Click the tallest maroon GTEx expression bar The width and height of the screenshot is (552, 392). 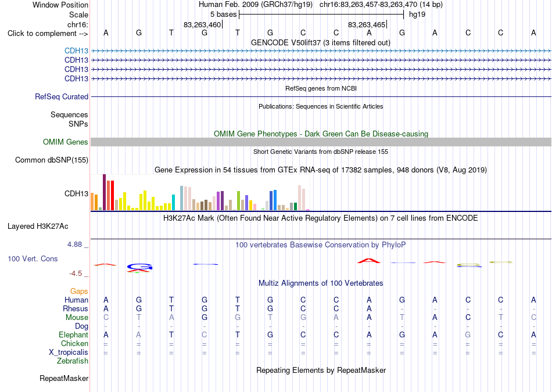(104, 192)
